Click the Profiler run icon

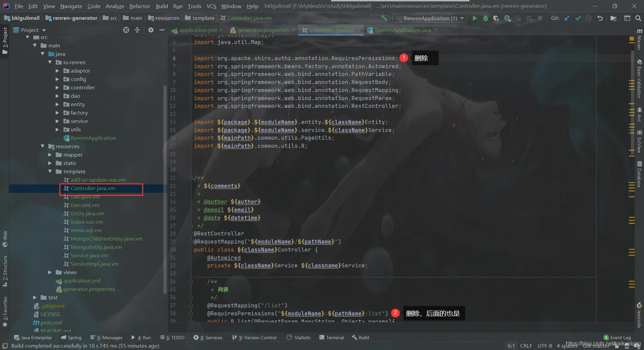point(507,18)
